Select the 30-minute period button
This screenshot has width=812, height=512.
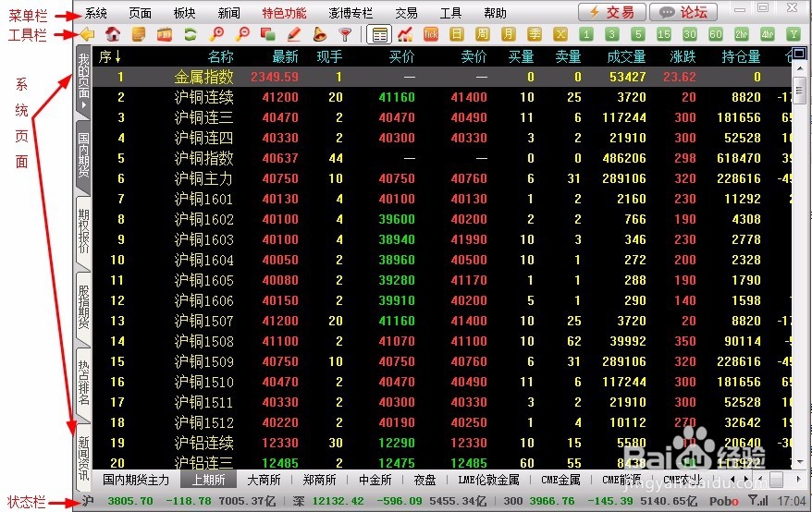[690, 35]
